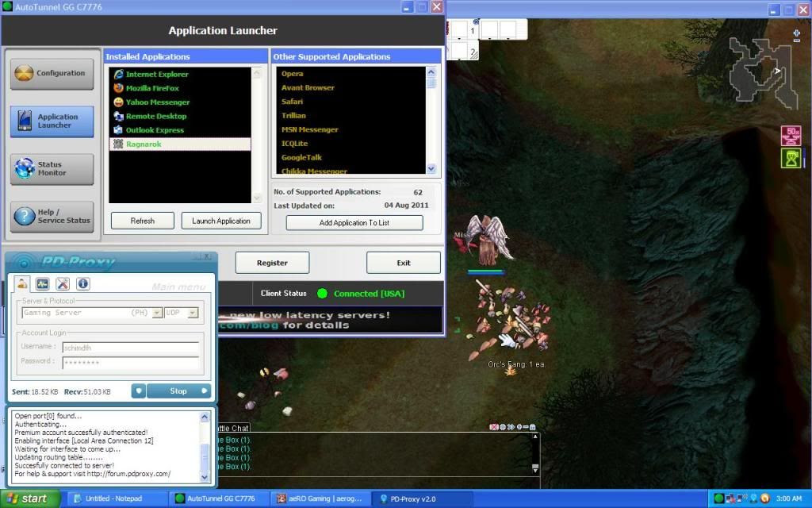The width and height of the screenshot is (812, 508).
Task: Click the Username field in PD-Proxy
Action: pos(131,348)
